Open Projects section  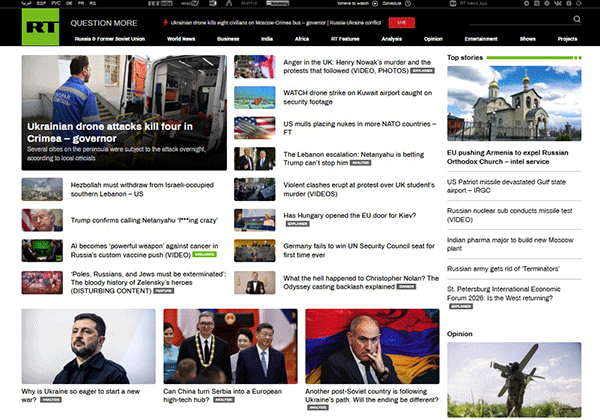(567, 39)
